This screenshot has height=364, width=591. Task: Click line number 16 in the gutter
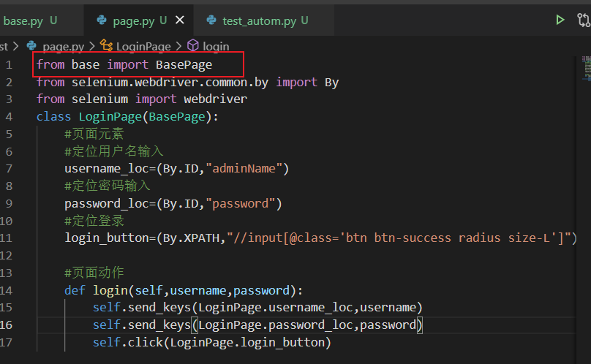(7, 325)
